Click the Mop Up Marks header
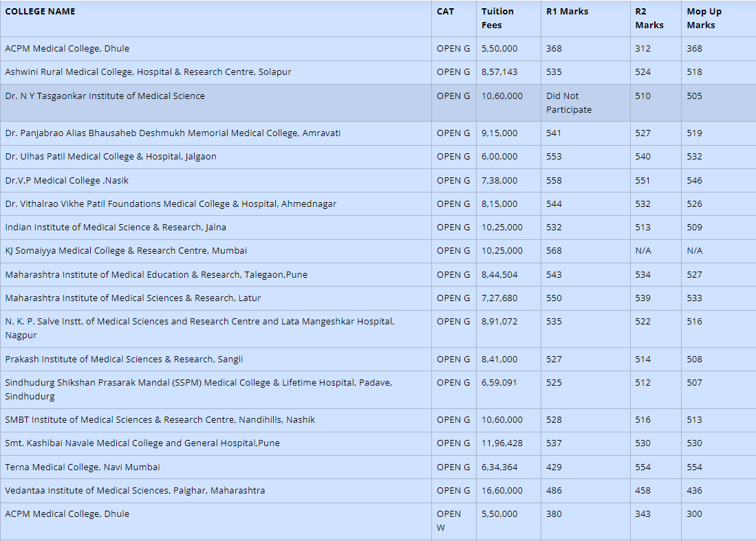The width and height of the screenshot is (756, 541). coord(704,19)
